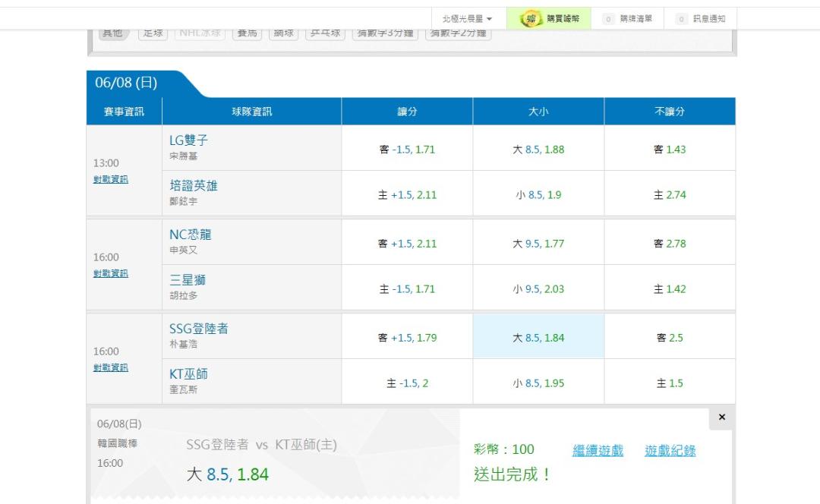Pick under 小 8.5, 1.95
The width and height of the screenshot is (820, 504).
click(x=538, y=383)
